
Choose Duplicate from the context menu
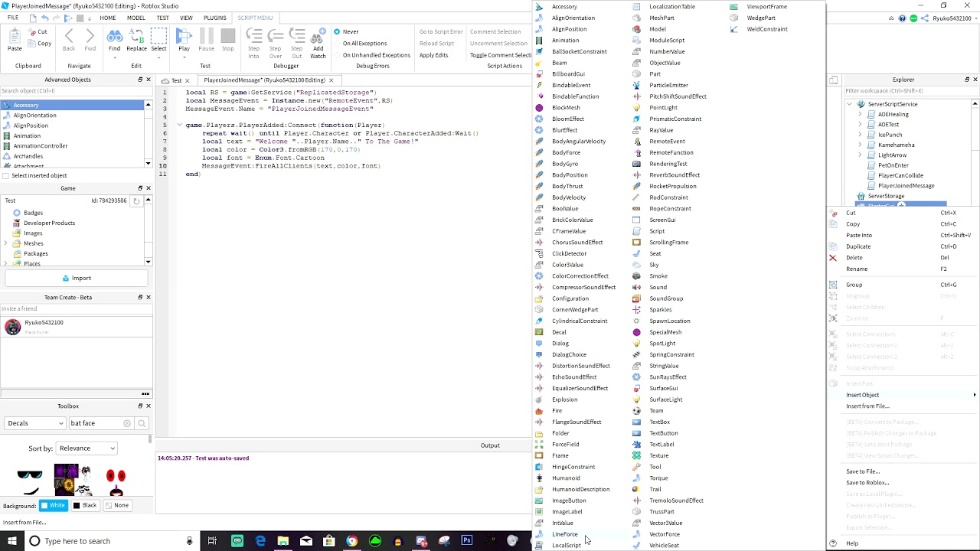tap(858, 246)
